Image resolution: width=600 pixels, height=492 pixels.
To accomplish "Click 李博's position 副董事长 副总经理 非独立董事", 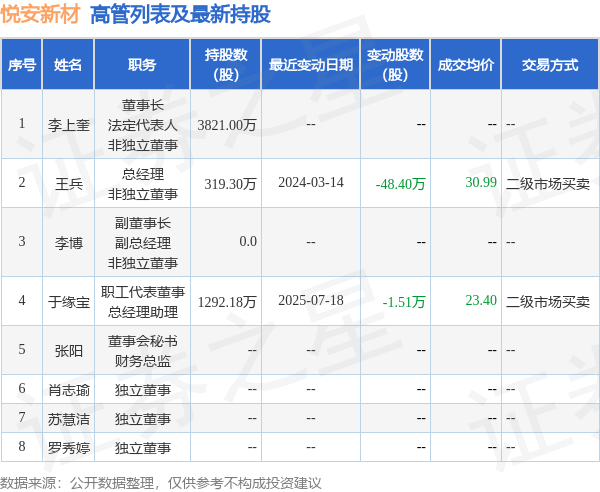I will coord(142,243).
